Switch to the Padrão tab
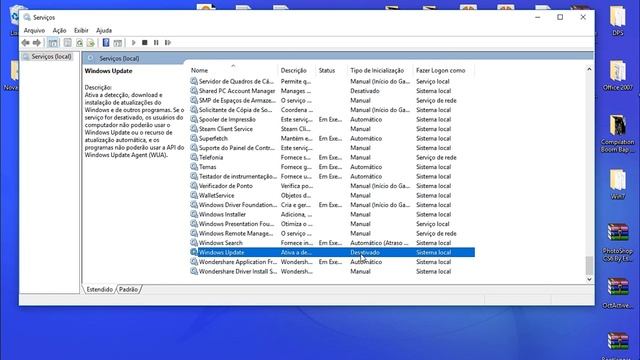 (x=128, y=289)
